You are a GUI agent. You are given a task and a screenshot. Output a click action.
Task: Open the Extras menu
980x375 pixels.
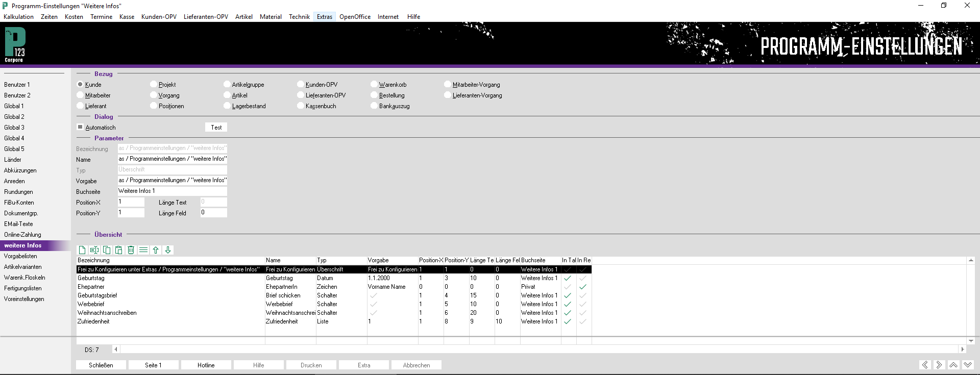click(x=325, y=17)
